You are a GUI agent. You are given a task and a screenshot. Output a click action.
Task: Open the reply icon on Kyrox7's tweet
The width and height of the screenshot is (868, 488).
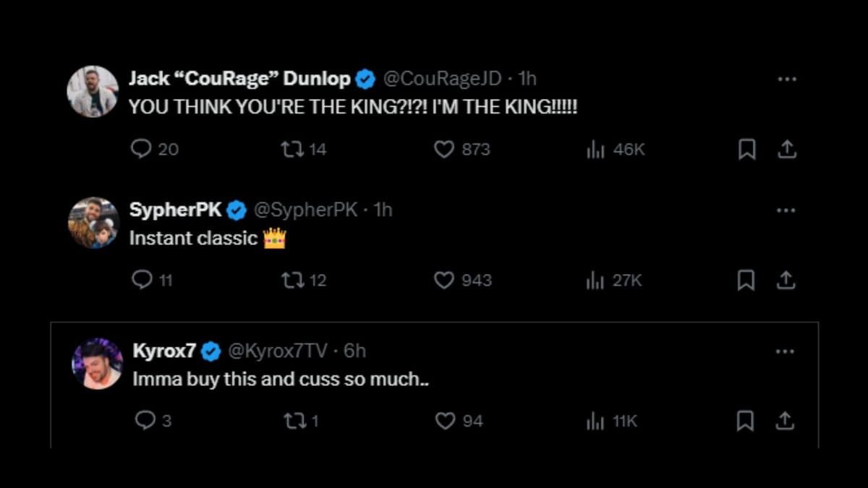(145, 420)
